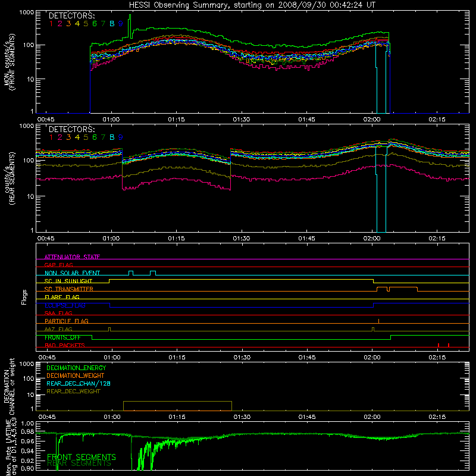Screen dimensions: 476x476
Task: Click the DECIMATION_WEIGHT legend entry
Action: tap(76, 375)
